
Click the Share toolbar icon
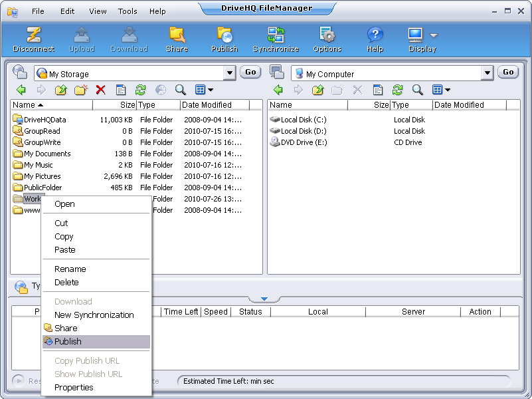coord(177,39)
